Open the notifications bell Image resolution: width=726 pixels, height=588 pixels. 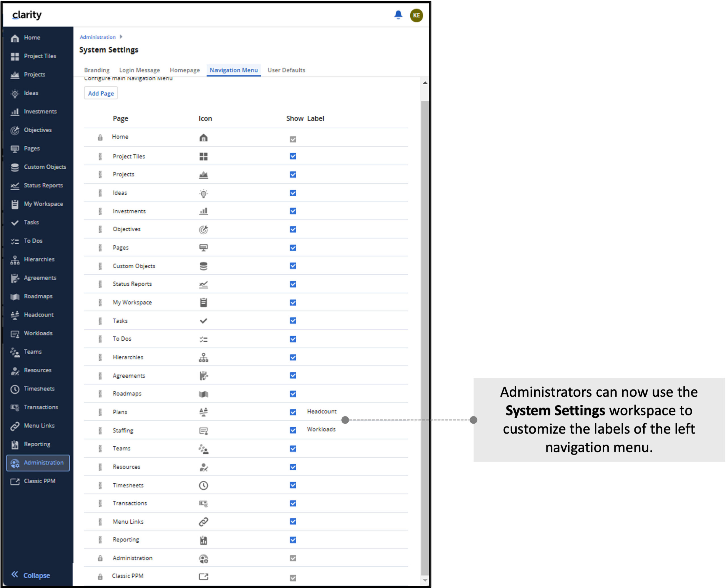point(398,15)
